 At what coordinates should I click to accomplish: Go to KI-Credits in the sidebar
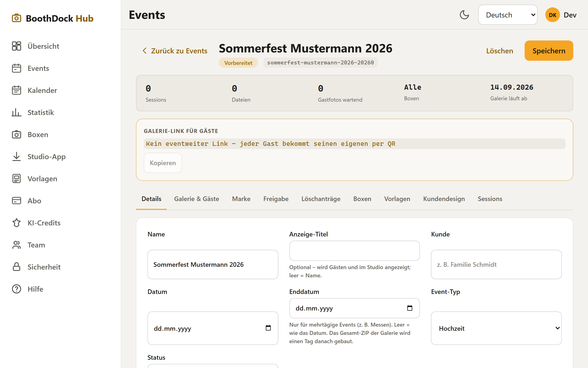point(44,223)
